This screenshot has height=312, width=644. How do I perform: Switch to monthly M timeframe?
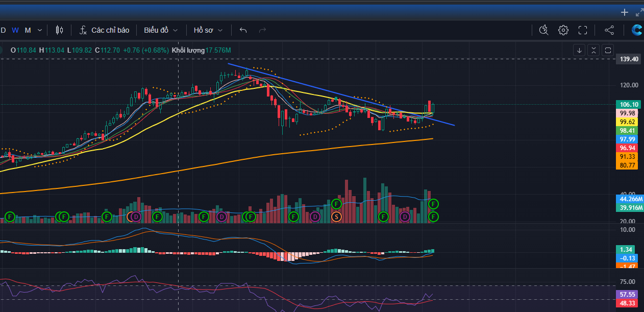click(x=28, y=30)
